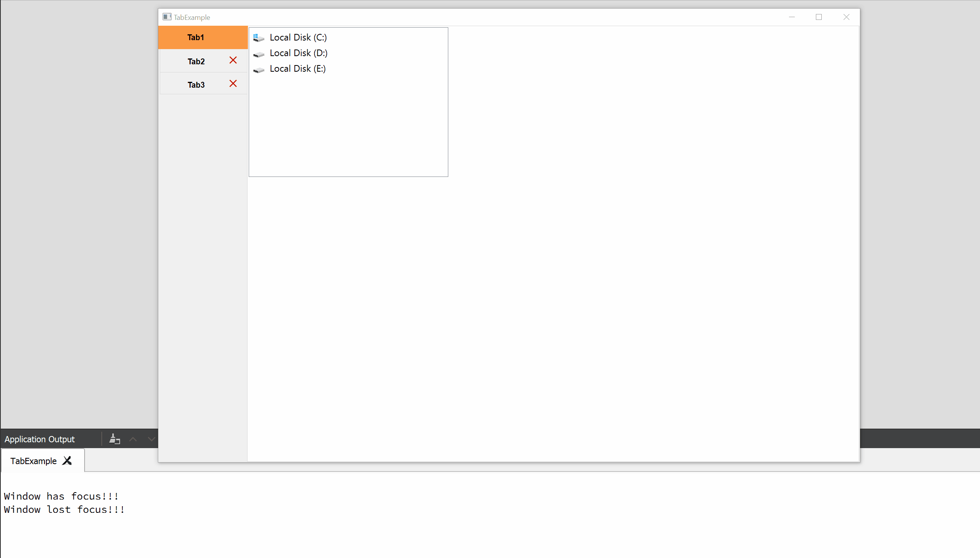Select the TabExample output tab
This screenshot has width=980, height=558.
click(x=34, y=461)
